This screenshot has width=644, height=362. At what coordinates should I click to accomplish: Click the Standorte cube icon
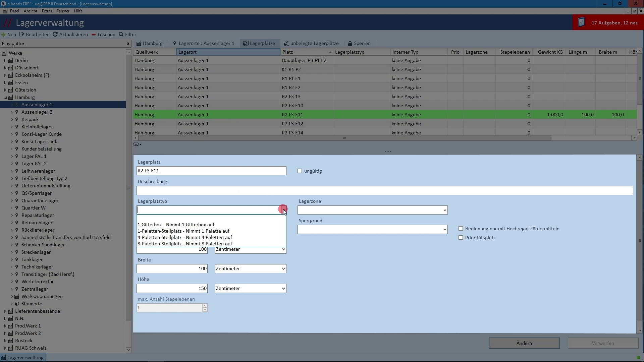[17, 304]
